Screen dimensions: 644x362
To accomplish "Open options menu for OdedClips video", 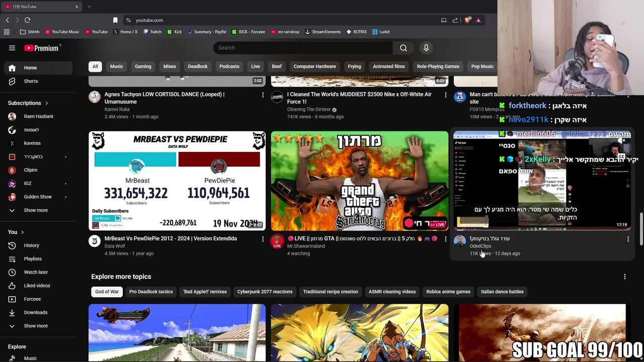I will pyautogui.click(x=628, y=239).
